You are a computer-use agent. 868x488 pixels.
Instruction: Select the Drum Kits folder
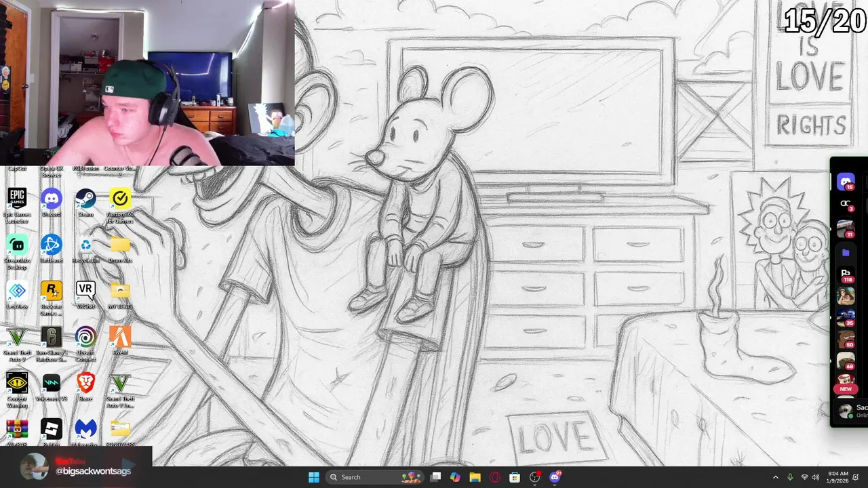coord(120,249)
